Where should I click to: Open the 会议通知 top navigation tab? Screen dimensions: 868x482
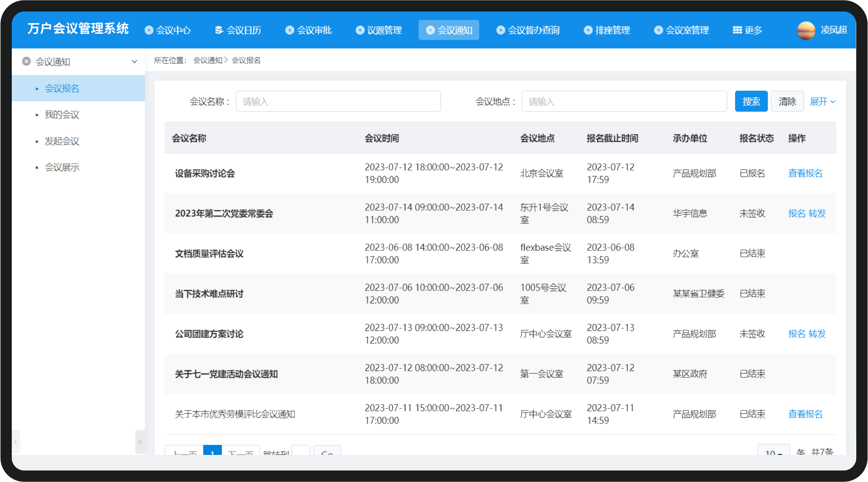pyautogui.click(x=449, y=30)
